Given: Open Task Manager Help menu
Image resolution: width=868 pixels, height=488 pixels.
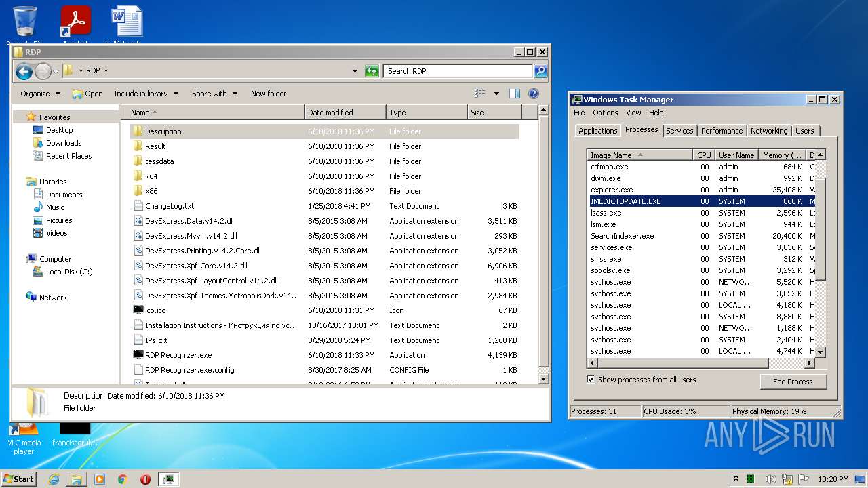Looking at the screenshot, I should (656, 113).
